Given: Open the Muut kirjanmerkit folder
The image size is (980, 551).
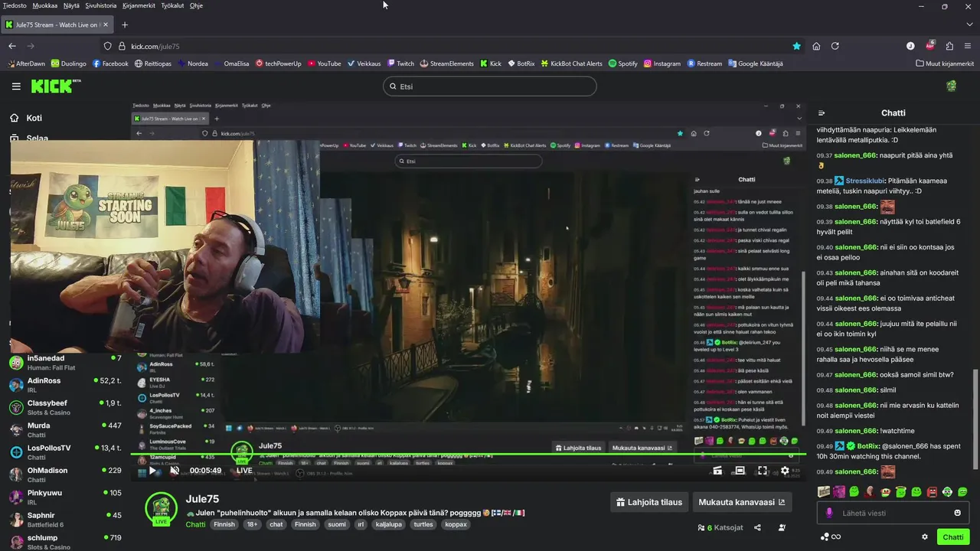Looking at the screenshot, I should 946,64.
